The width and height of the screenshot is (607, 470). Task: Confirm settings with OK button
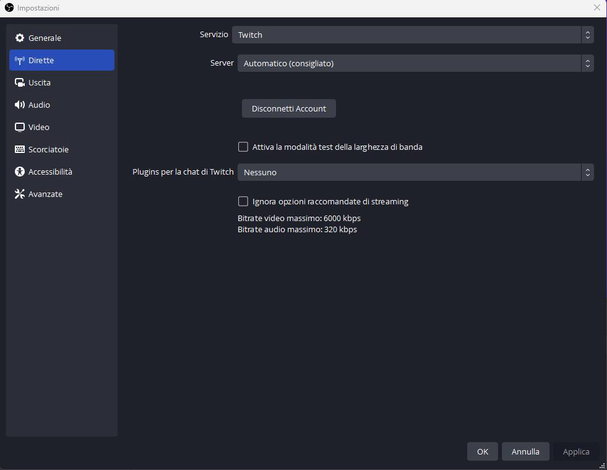pos(482,452)
